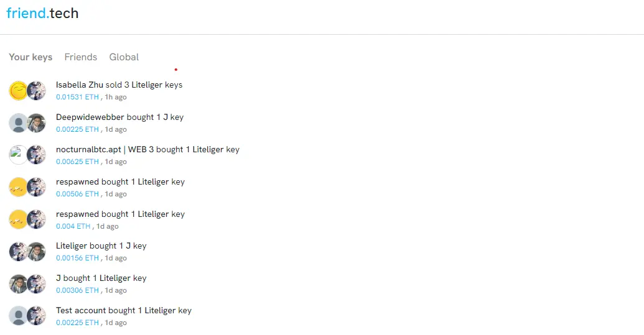
Task: Click nocturnalbtc.apt's broken image avatar
Action: [18, 155]
